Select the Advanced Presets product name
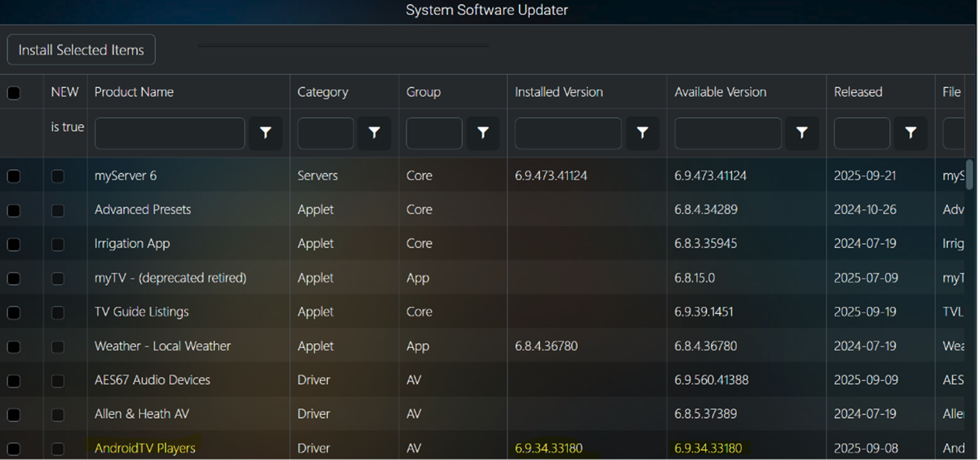 click(x=142, y=210)
